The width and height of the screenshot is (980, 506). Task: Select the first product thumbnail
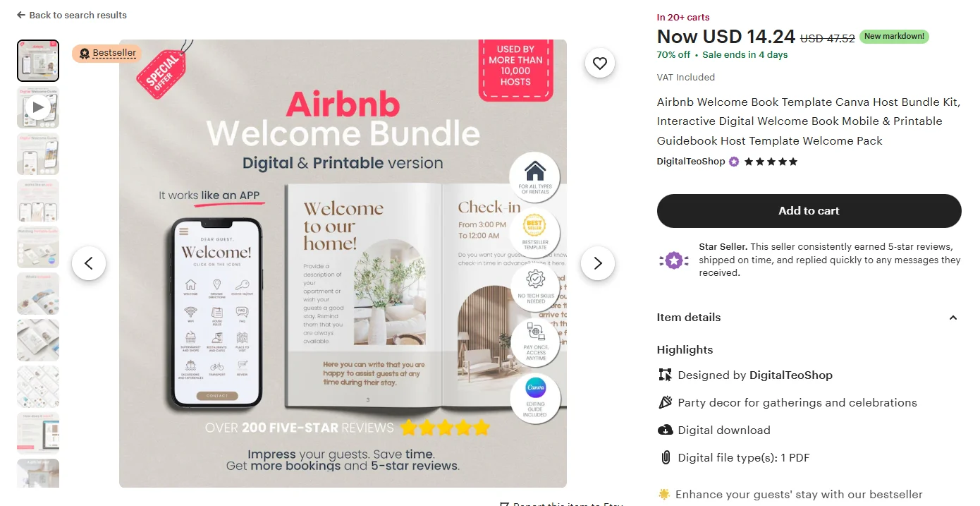(38, 61)
